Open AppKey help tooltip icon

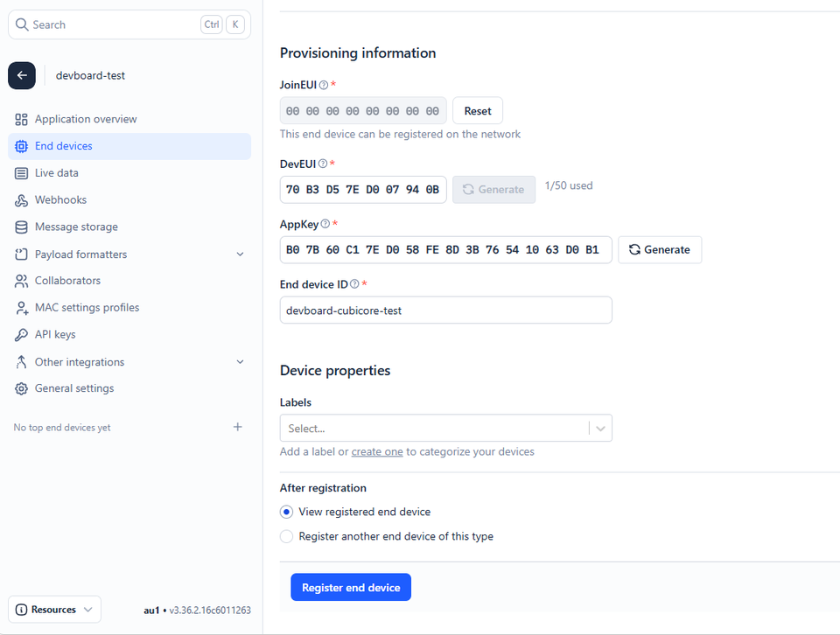coord(325,224)
